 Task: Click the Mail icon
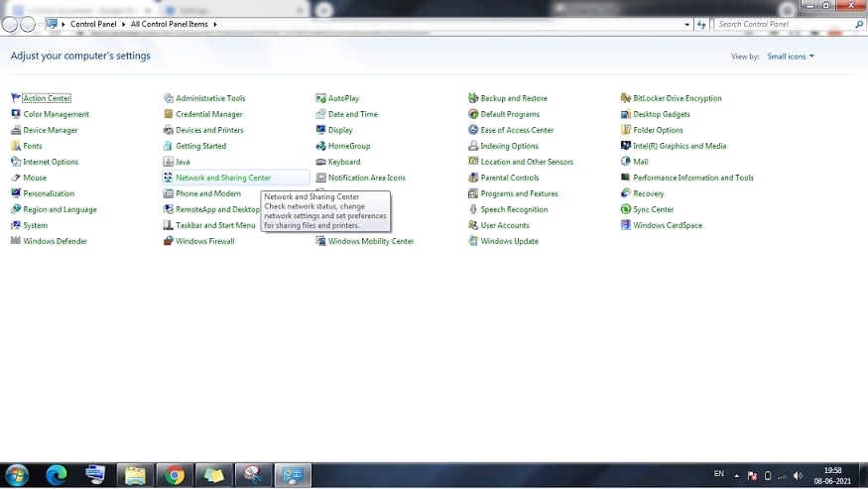pyautogui.click(x=626, y=162)
